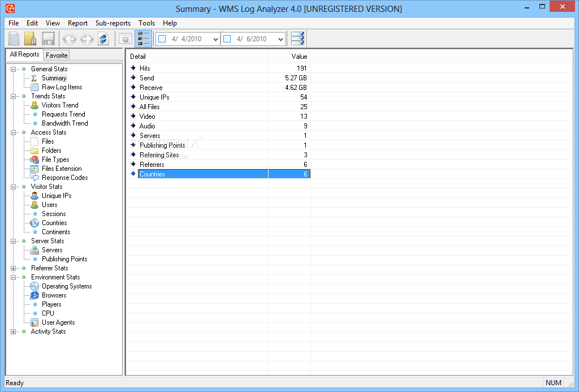Open the View menu

click(53, 23)
